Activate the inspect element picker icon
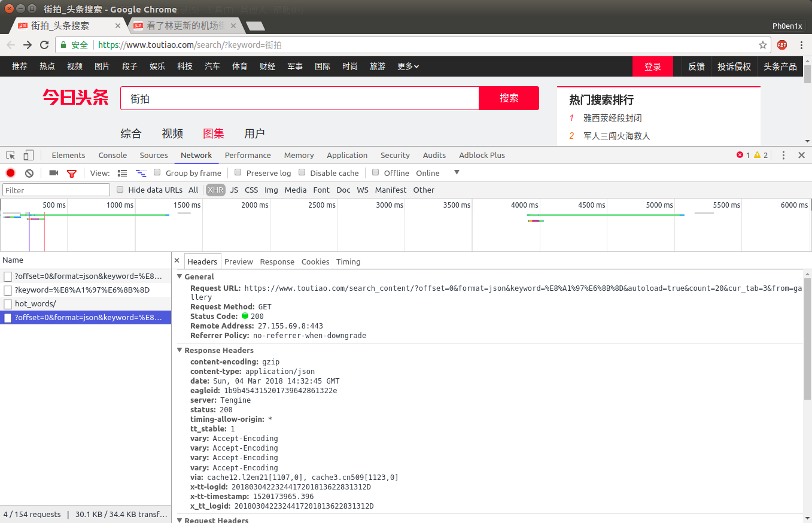812x523 pixels. tap(11, 155)
